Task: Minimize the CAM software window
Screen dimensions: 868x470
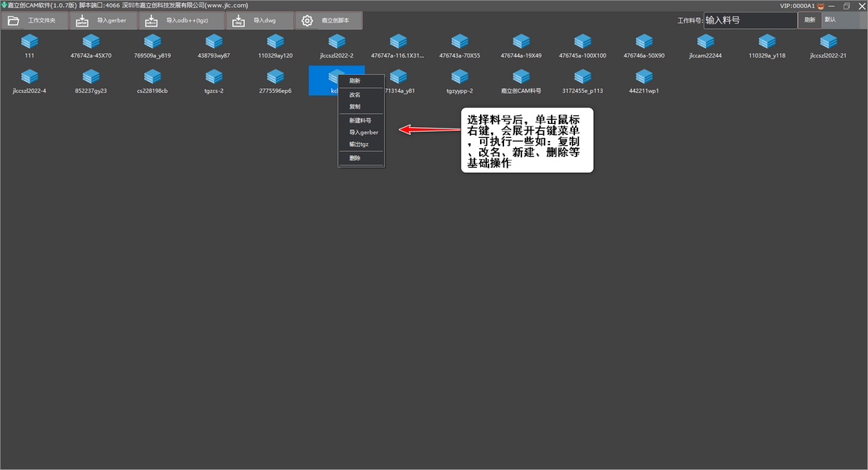Action: coord(831,5)
